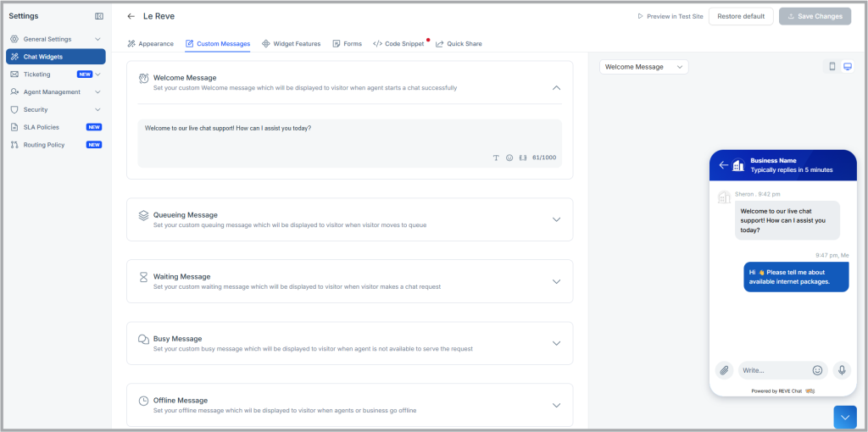Image resolution: width=868 pixels, height=432 pixels.
Task: Go back using the arrow beside Le Reve
Action: coord(131,16)
